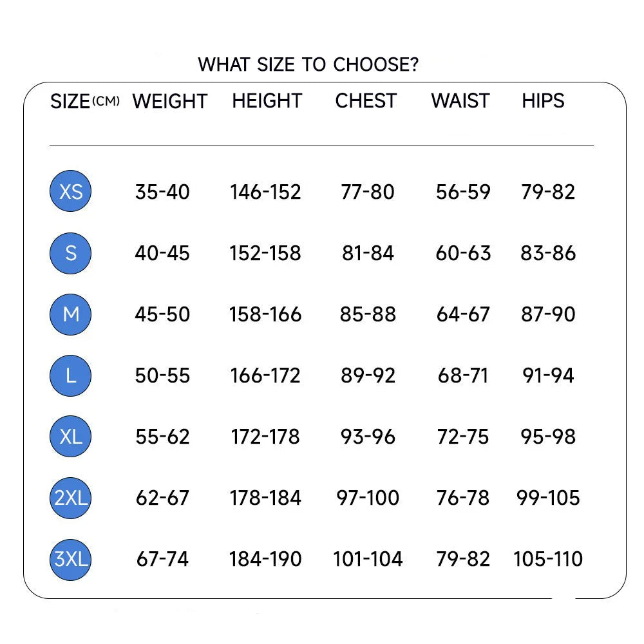Click the 'What size to choose?' title
644x644 pixels.
coord(308,64)
